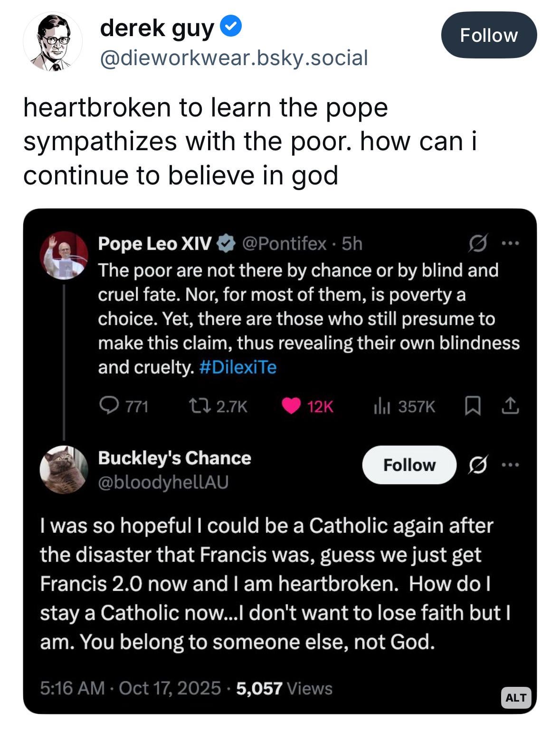
Task: Toggle the pink heart like with 12K
Action: coord(291,406)
